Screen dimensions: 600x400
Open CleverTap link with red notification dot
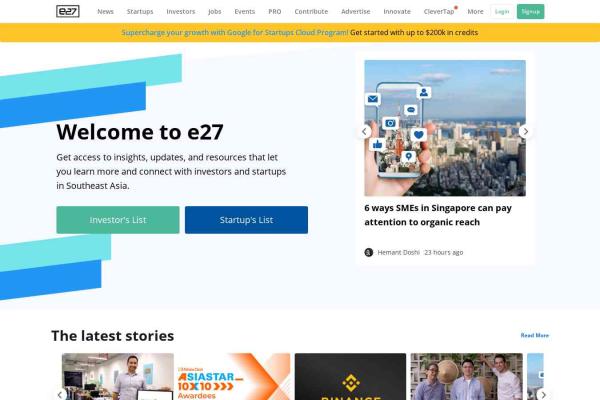click(x=439, y=11)
